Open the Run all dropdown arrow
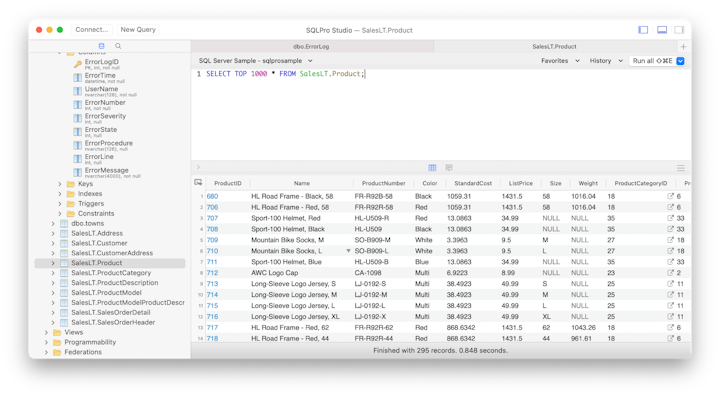 click(681, 61)
